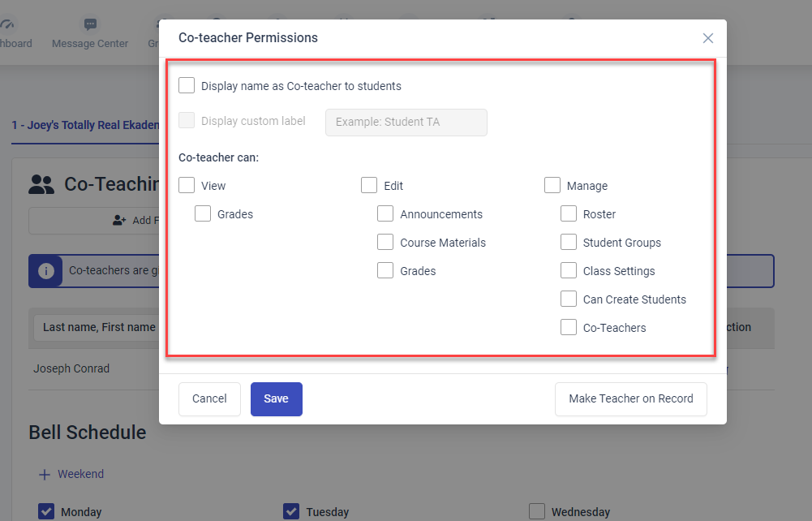812x521 pixels.
Task: Enable Course Materials editing permission
Action: [385, 243]
